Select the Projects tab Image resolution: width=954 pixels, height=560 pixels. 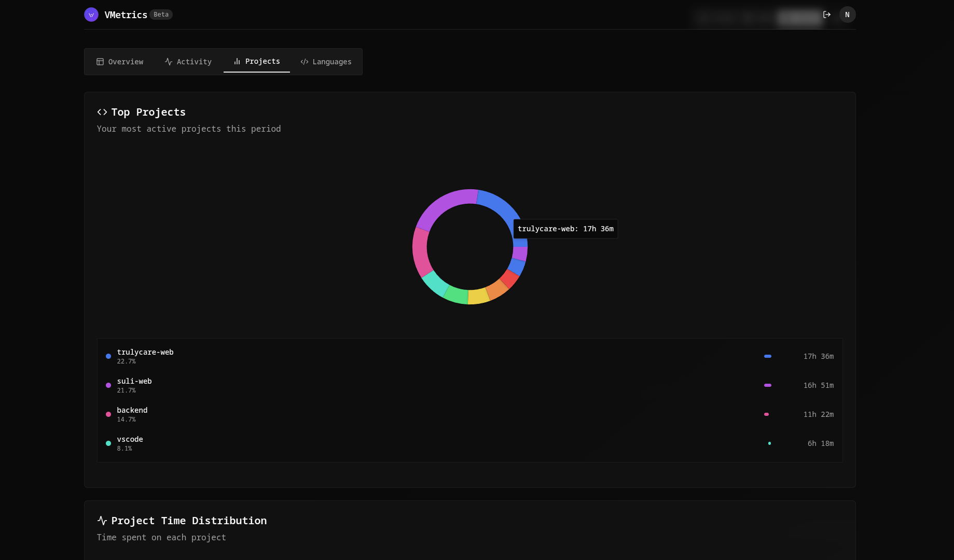pos(257,62)
